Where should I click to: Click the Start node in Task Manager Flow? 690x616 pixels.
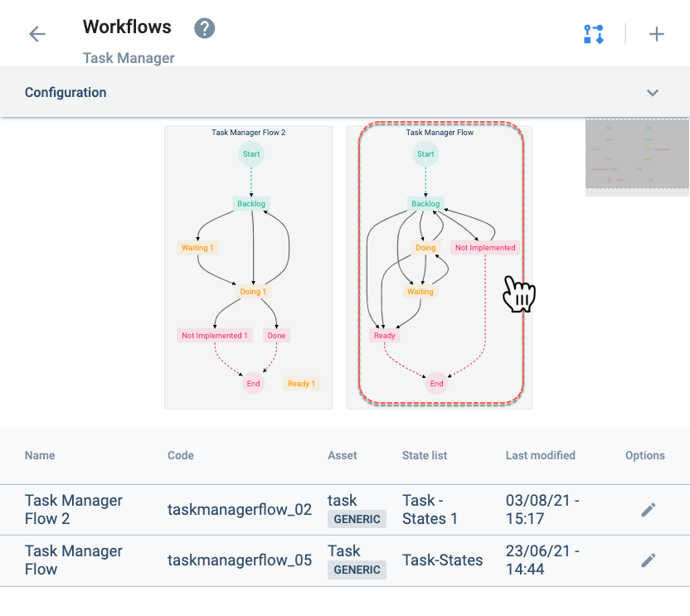coord(425,154)
